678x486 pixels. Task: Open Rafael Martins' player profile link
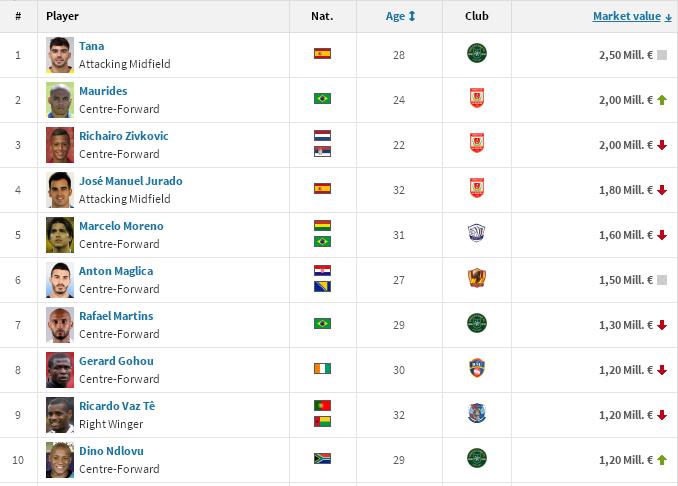(116, 316)
